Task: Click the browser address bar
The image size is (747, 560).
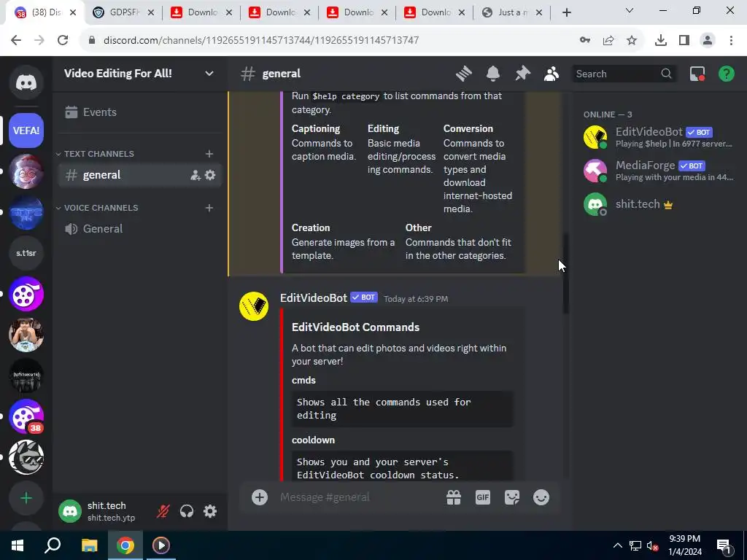Action: (x=329, y=40)
